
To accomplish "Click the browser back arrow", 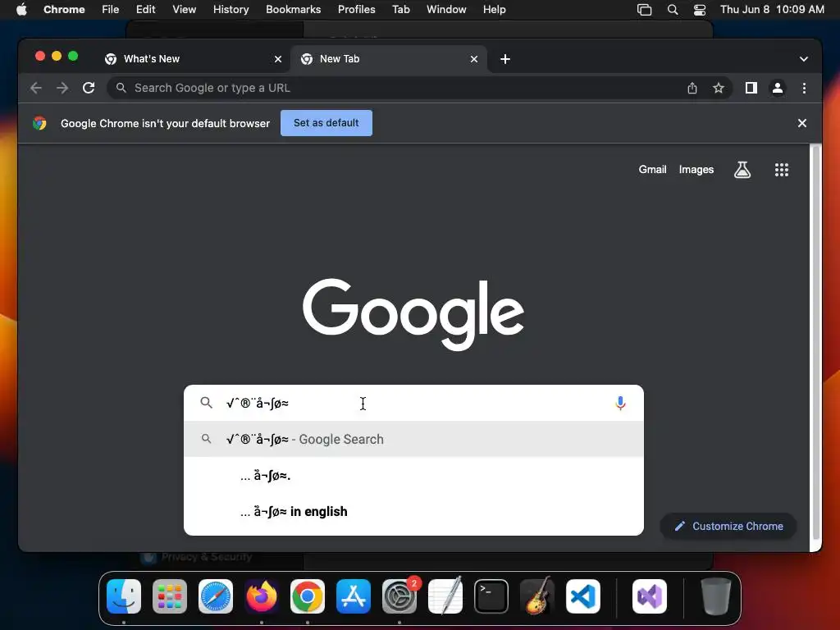I will click(x=36, y=88).
